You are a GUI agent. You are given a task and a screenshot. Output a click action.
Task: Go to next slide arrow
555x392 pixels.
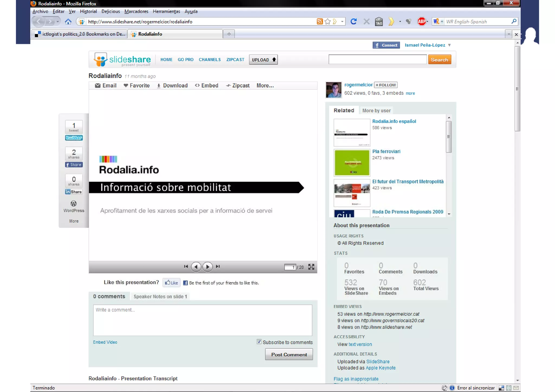pyautogui.click(x=208, y=267)
